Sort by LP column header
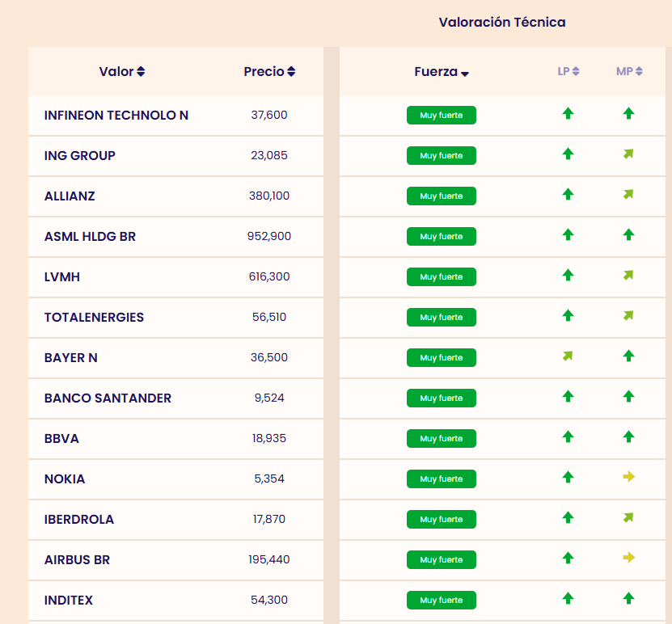This screenshot has height=624, width=672. click(x=568, y=72)
